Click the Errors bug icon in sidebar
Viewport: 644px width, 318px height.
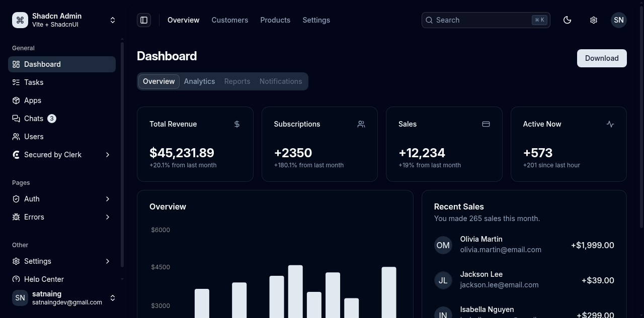(16, 217)
